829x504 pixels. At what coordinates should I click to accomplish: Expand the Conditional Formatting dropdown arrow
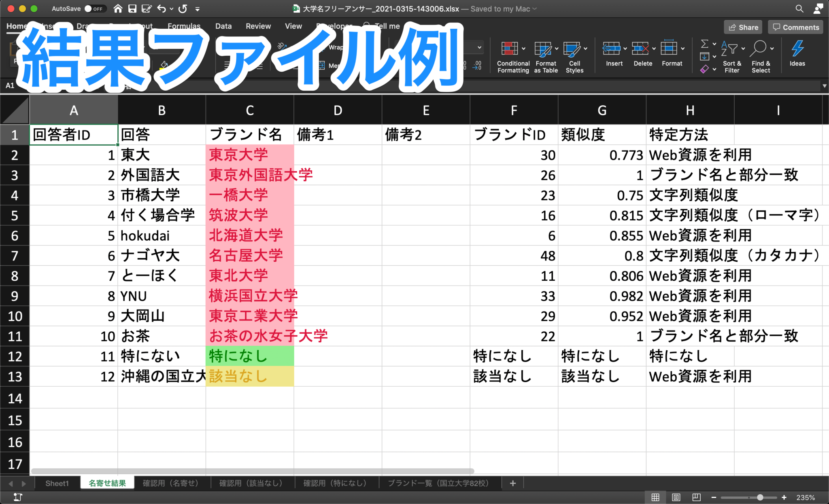tap(524, 49)
